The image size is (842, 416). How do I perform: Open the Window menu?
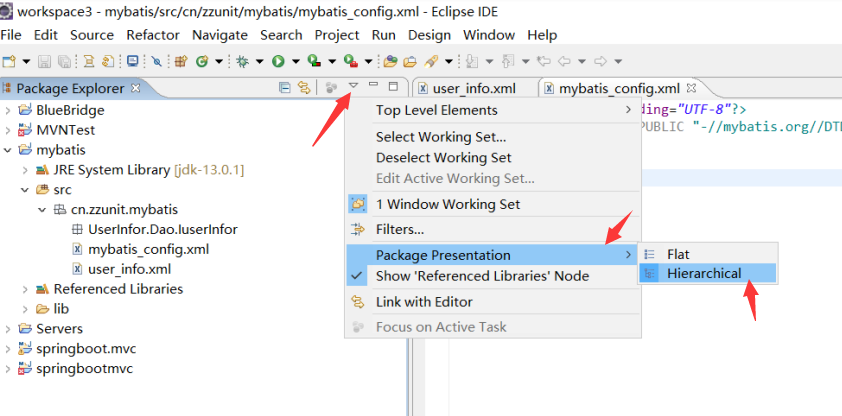(x=489, y=35)
